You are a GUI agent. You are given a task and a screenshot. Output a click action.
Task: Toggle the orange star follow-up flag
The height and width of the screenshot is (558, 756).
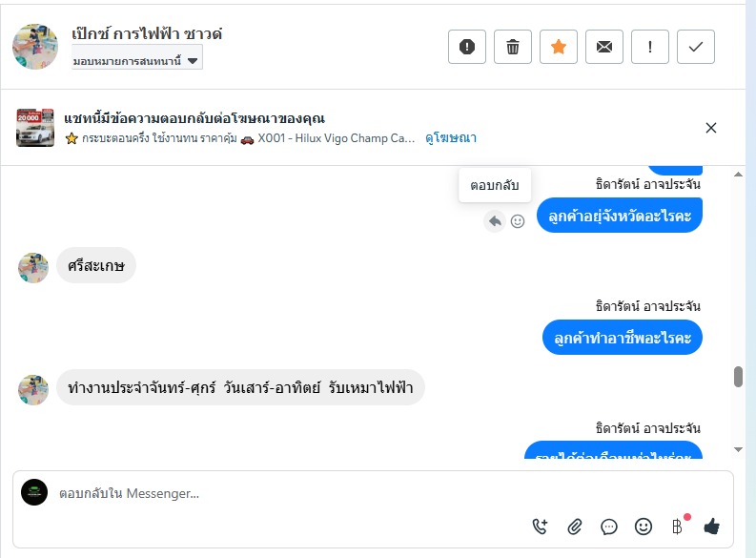[559, 48]
